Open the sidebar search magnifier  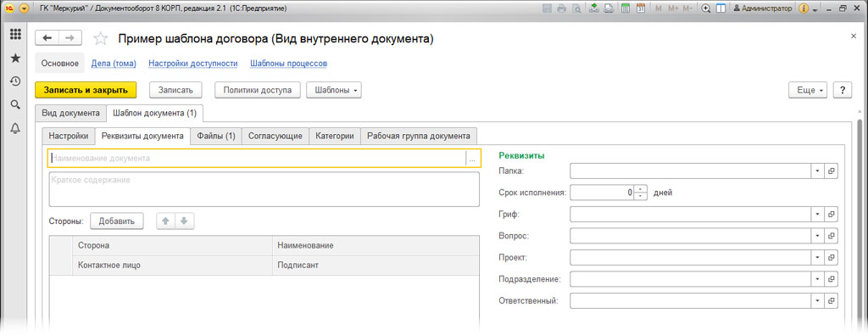(x=15, y=105)
